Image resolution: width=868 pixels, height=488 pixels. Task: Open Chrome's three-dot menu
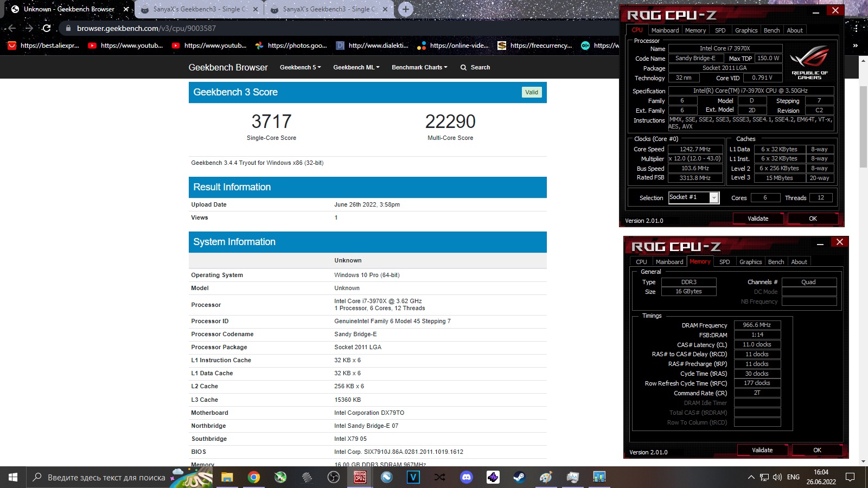(856, 28)
